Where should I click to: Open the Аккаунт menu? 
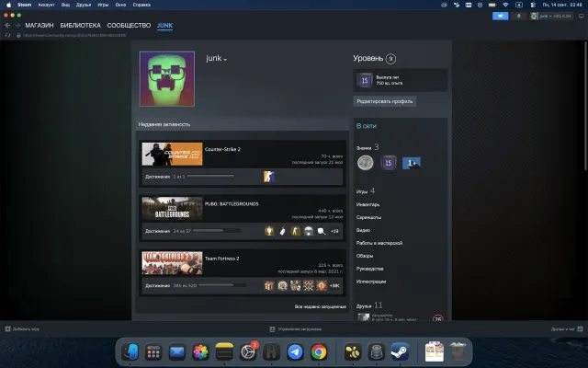click(46, 5)
